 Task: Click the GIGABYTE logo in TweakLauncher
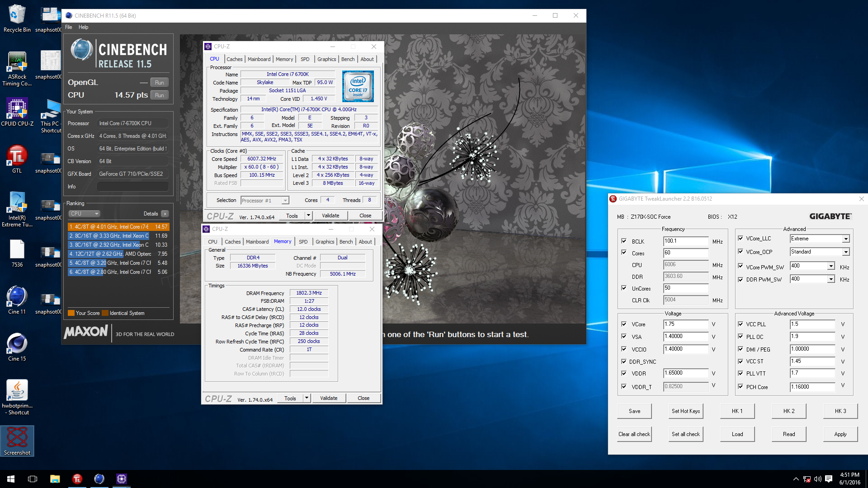coord(830,216)
